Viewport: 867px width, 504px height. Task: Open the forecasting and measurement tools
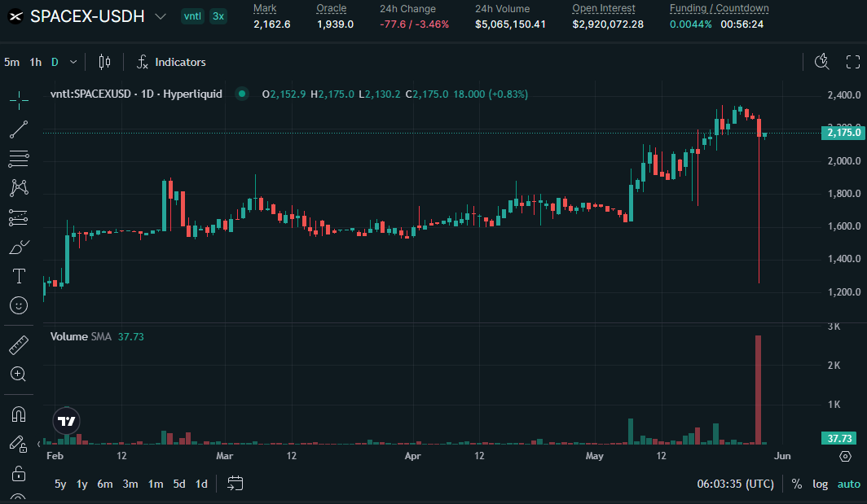(19, 217)
